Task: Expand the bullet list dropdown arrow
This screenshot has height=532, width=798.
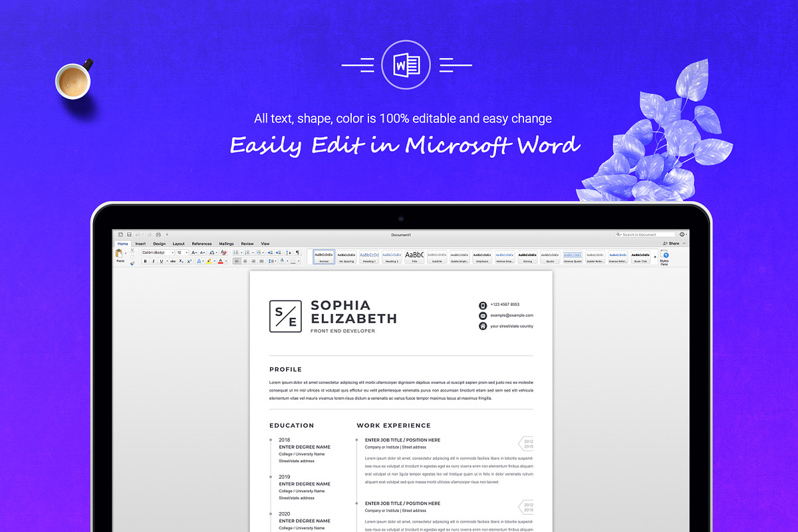Action: tap(241, 253)
